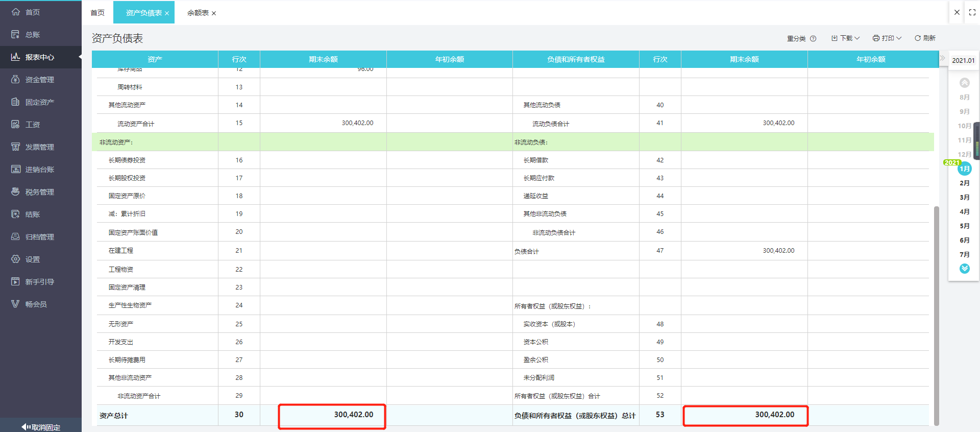Click the 总账 ledger icon in sidebar
Viewport: 980px width, 432px height.
click(15, 35)
